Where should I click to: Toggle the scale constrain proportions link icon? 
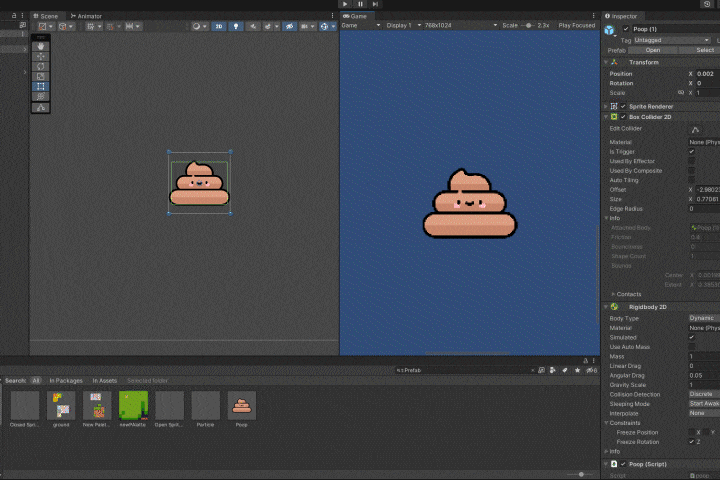coord(681,93)
